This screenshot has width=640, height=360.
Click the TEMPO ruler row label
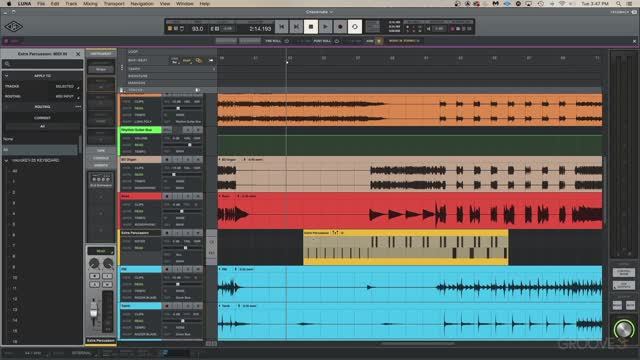[x=134, y=69]
